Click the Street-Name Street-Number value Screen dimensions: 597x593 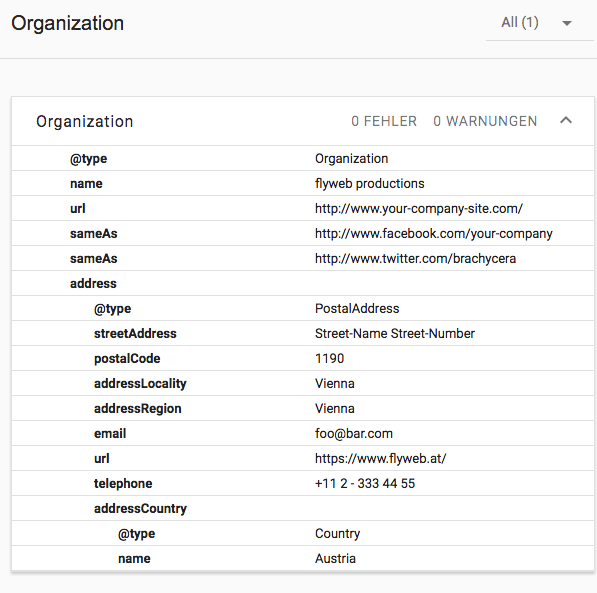tap(395, 334)
